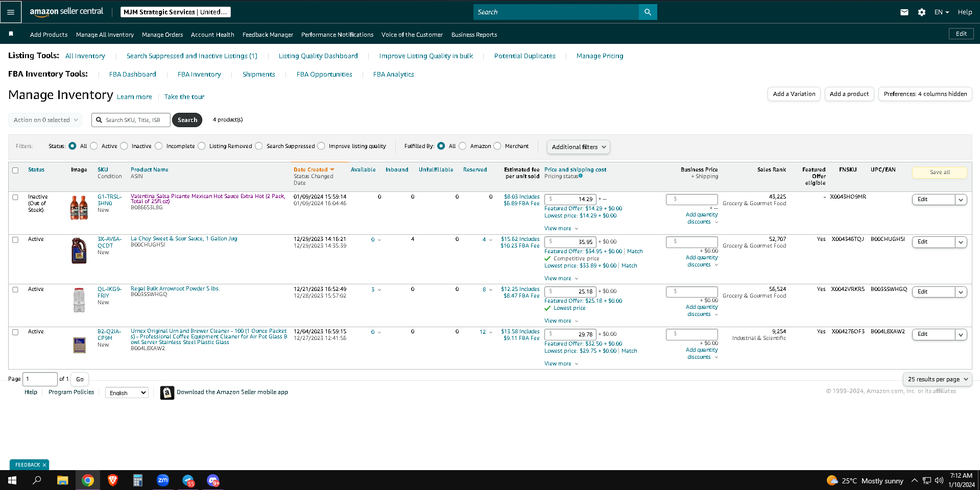Open Zoom from the taskbar

point(163,480)
